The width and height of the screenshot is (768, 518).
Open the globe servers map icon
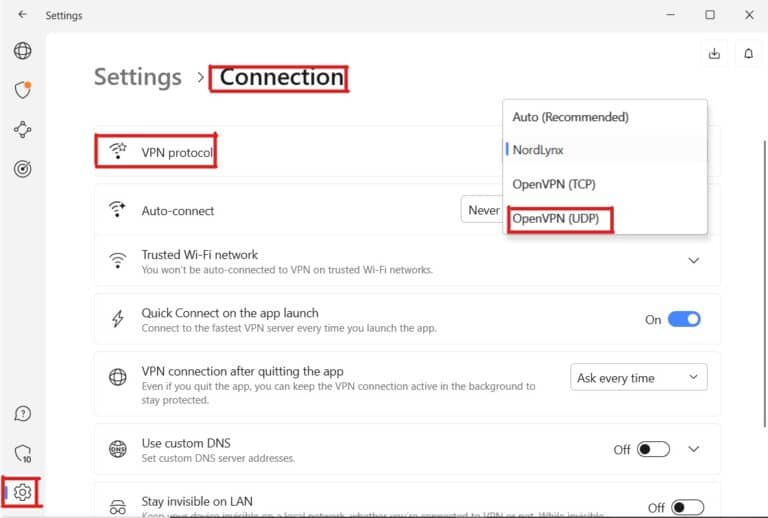pyautogui.click(x=22, y=51)
